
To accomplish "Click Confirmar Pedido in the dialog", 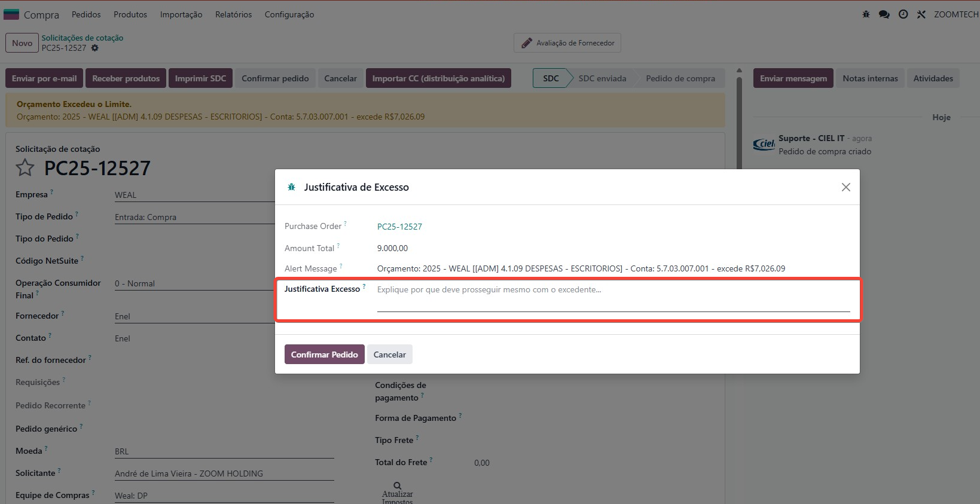I will [x=324, y=355].
